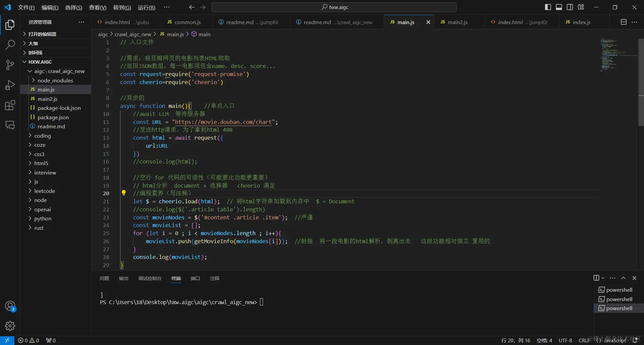Change line ending via CRLF
Screen dimensions: 644x345
[x=584, y=340]
